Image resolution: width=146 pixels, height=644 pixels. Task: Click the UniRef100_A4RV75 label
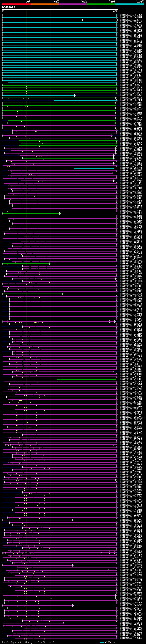131,115
